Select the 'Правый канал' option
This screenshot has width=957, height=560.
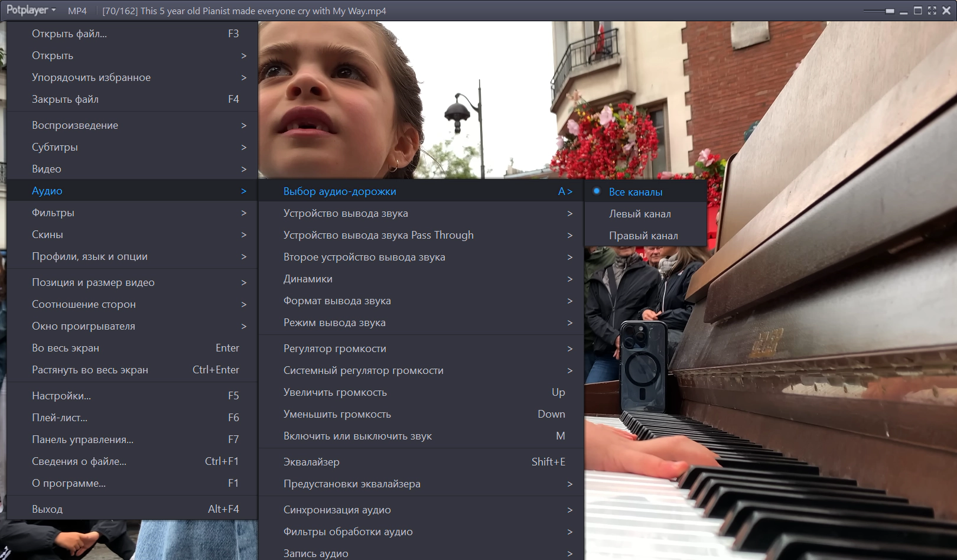(x=646, y=235)
